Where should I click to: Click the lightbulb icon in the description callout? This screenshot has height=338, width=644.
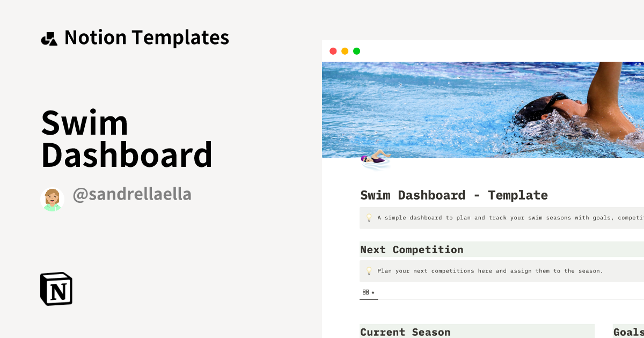tap(368, 218)
